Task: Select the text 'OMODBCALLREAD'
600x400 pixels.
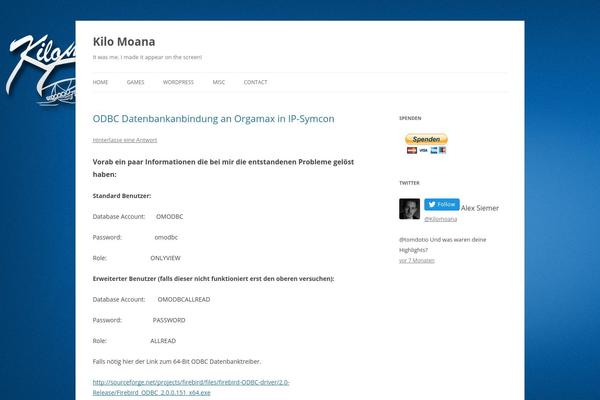Action: pyautogui.click(x=184, y=299)
